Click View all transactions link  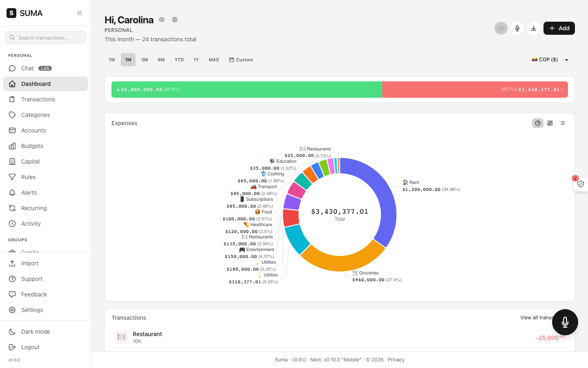(x=536, y=318)
